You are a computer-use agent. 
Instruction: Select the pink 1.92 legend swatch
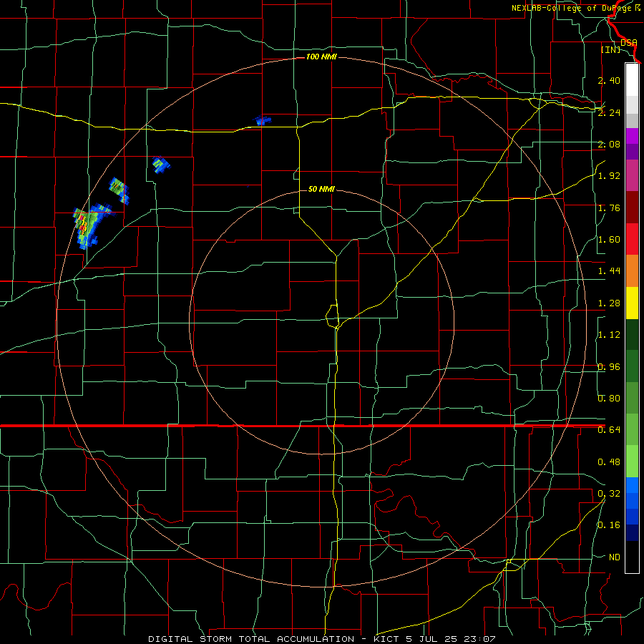point(632,175)
